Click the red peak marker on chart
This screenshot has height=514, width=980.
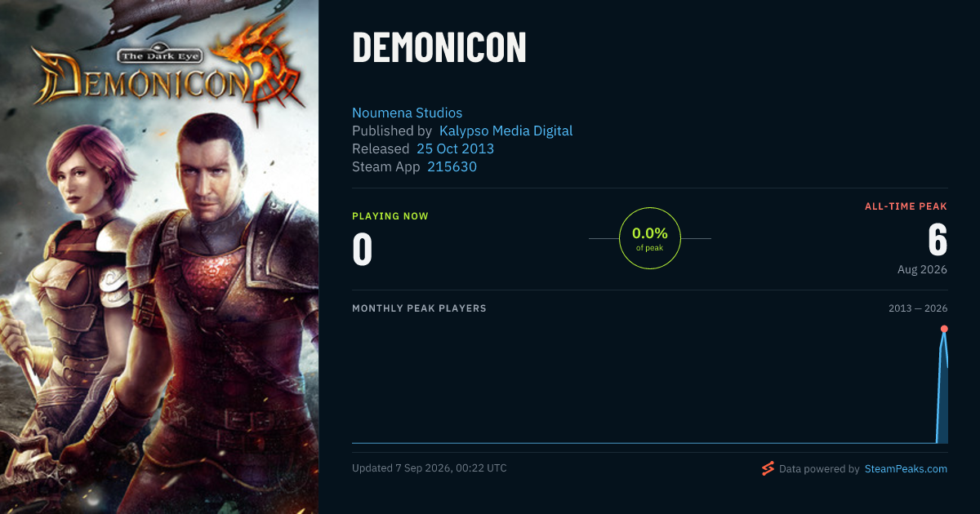coord(944,329)
